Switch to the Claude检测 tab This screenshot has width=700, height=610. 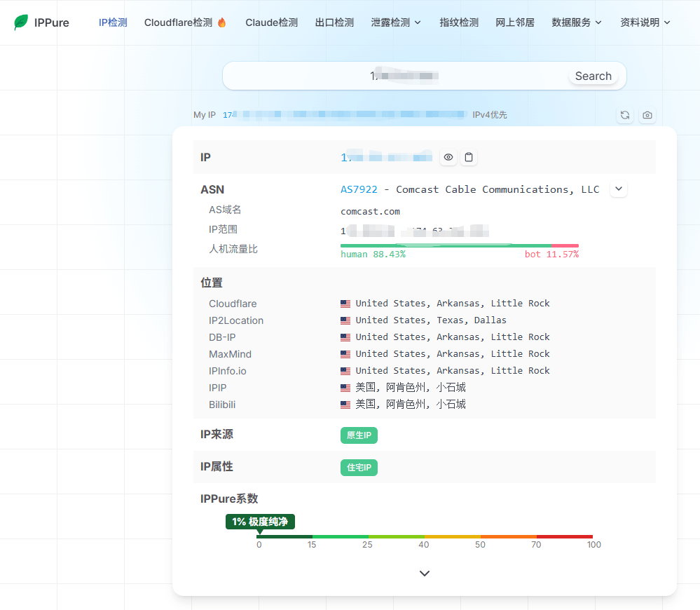pos(271,22)
